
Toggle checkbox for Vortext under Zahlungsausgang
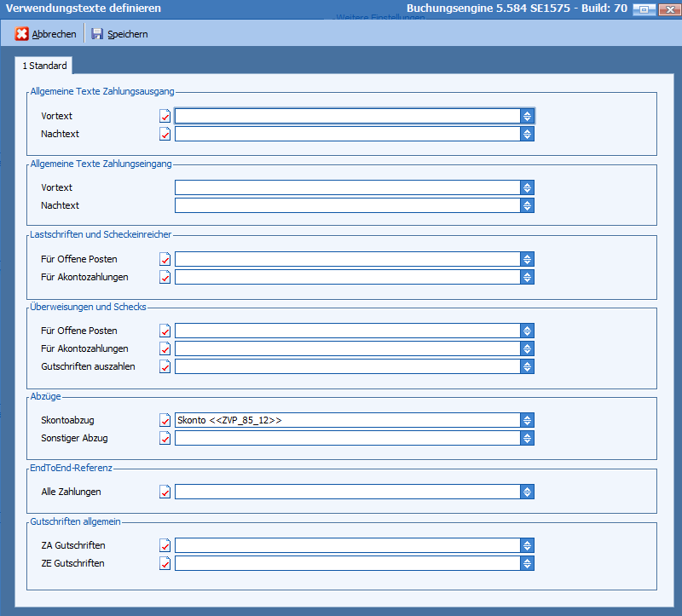[165, 116]
